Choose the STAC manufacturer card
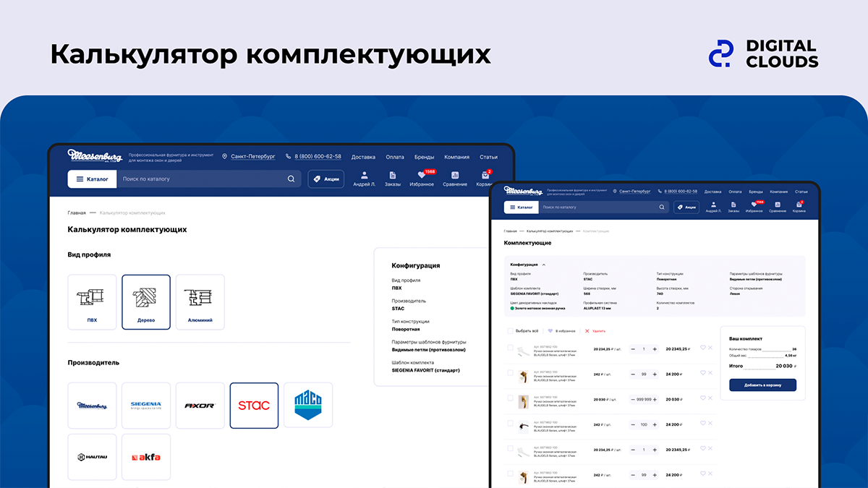 pos(254,406)
